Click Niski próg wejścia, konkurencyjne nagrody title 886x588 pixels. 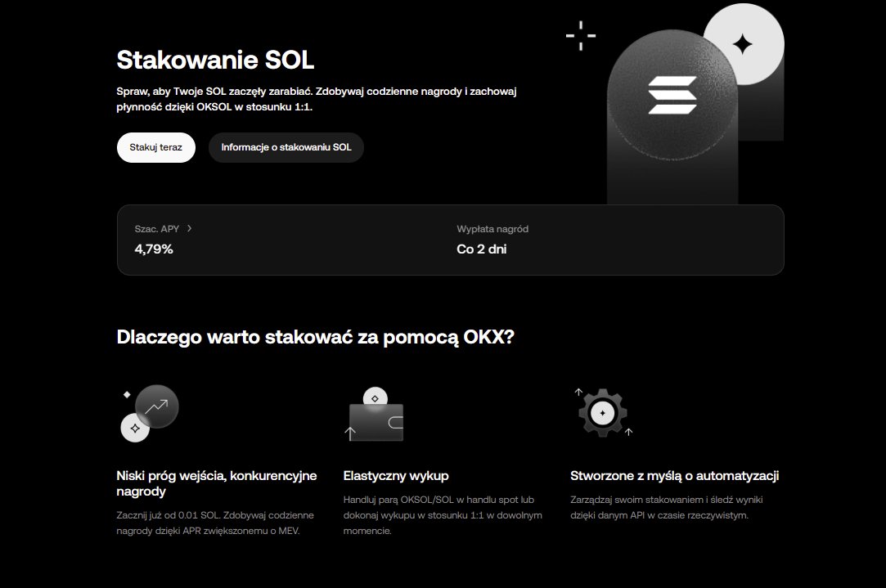click(217, 483)
